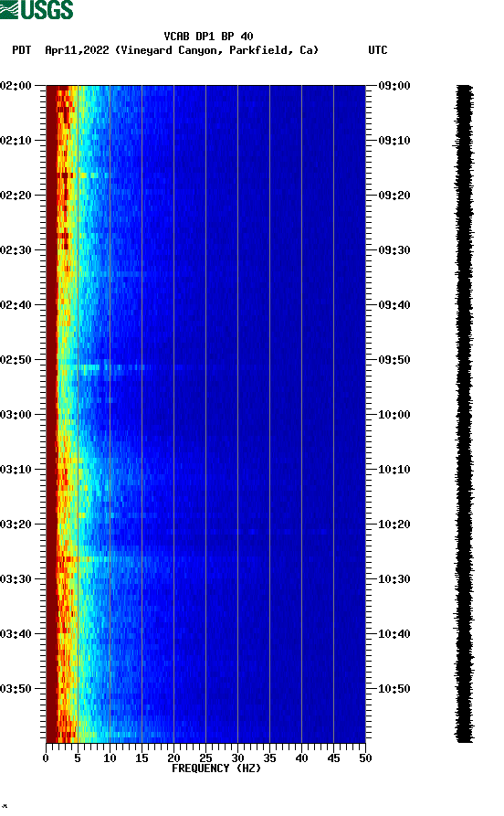504x816 pixels.
Task: Click the 'UTC' timezone label
Action: 378,50
